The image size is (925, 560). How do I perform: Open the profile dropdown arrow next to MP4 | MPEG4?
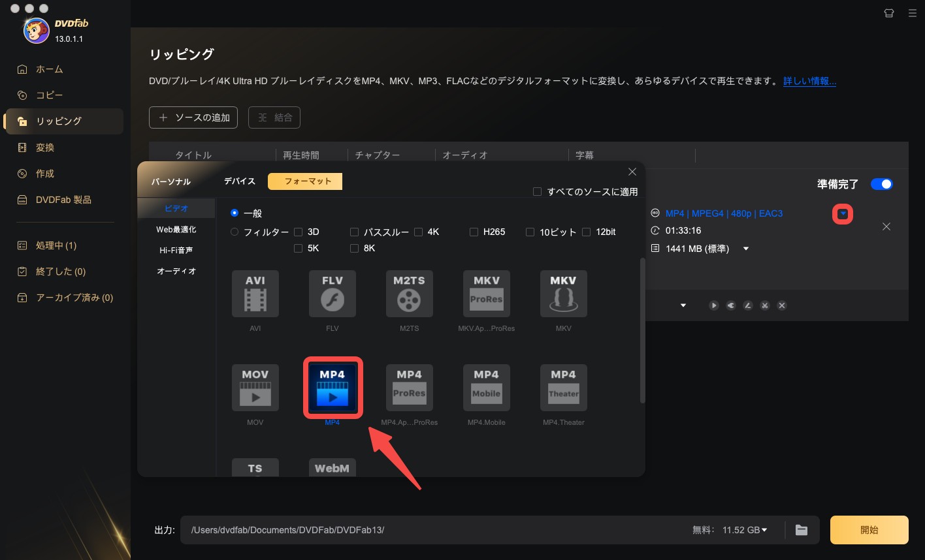tap(843, 214)
